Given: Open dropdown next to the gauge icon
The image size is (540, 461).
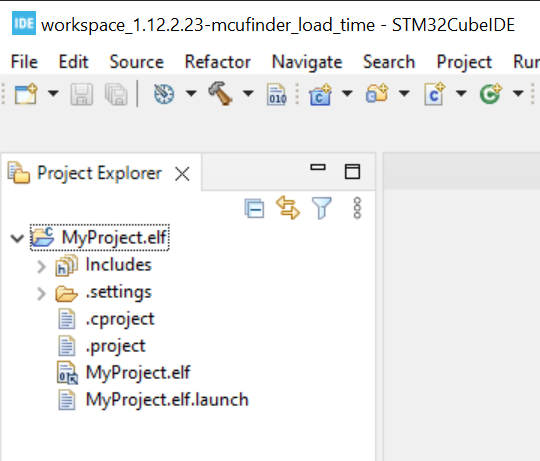Looking at the screenshot, I should [191, 93].
